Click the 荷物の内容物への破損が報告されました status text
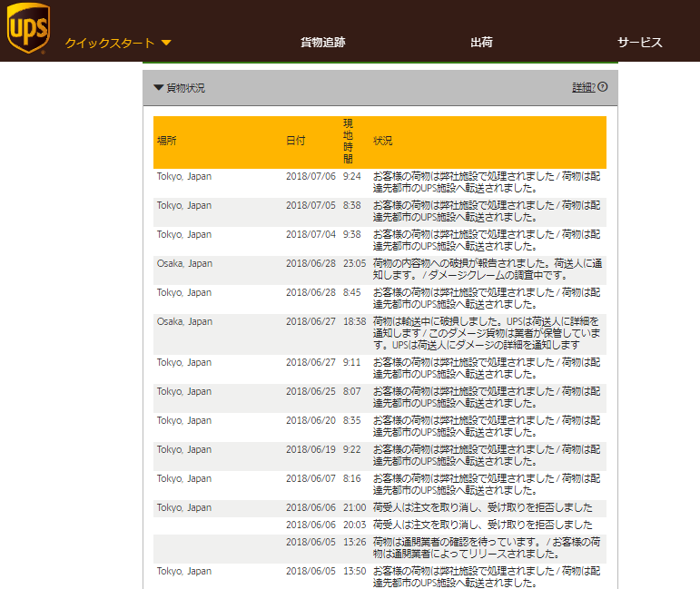 (488, 269)
